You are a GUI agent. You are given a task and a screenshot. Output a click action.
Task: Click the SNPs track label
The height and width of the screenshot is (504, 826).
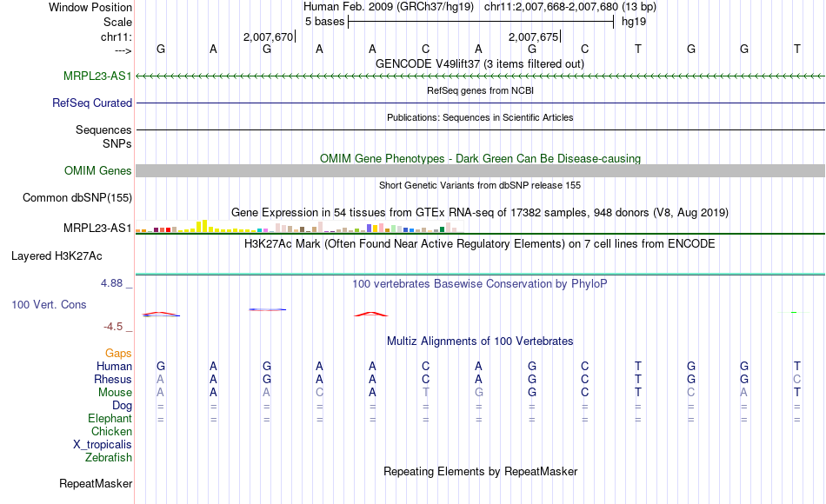(x=117, y=143)
